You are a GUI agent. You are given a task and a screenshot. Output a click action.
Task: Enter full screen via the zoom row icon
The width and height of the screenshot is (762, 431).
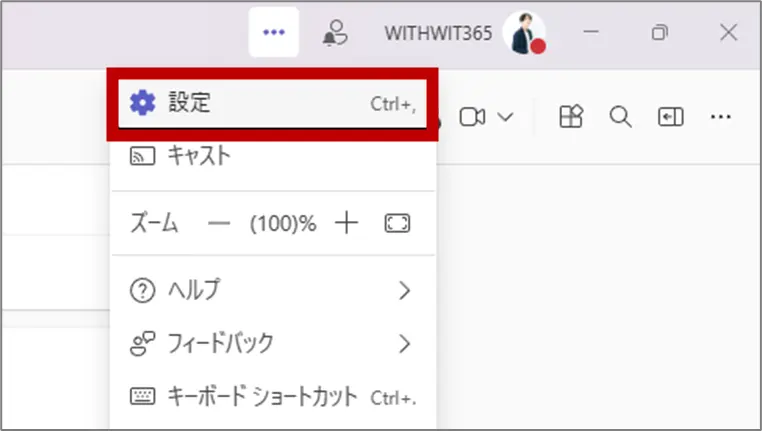(397, 224)
